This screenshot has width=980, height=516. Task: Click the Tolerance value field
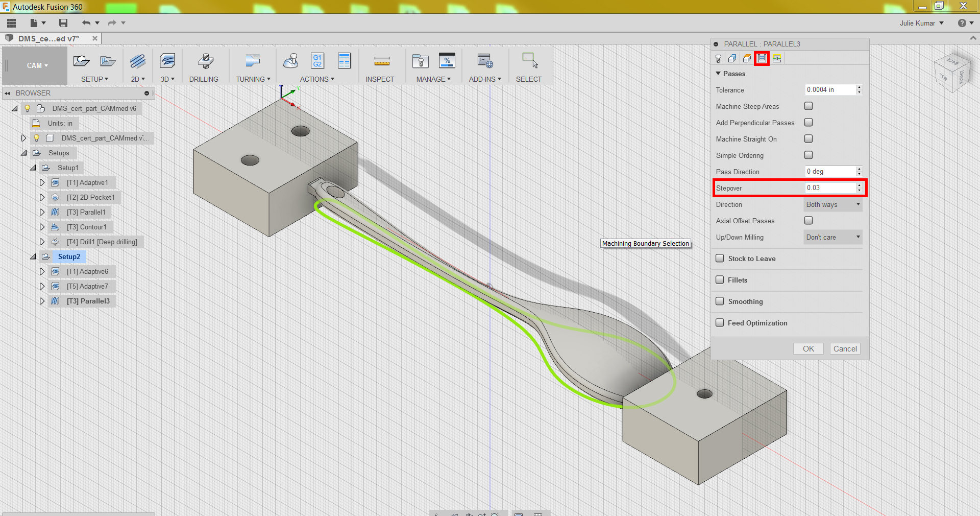830,90
